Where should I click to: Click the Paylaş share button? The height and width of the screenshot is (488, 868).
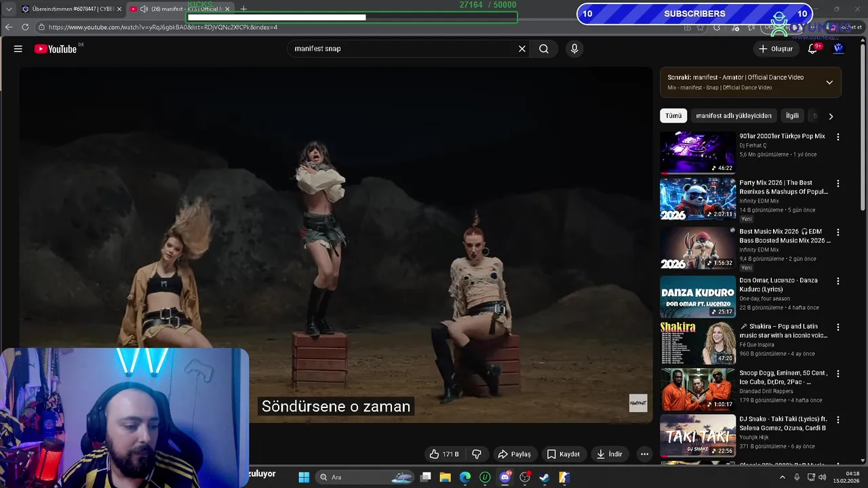coord(514,454)
